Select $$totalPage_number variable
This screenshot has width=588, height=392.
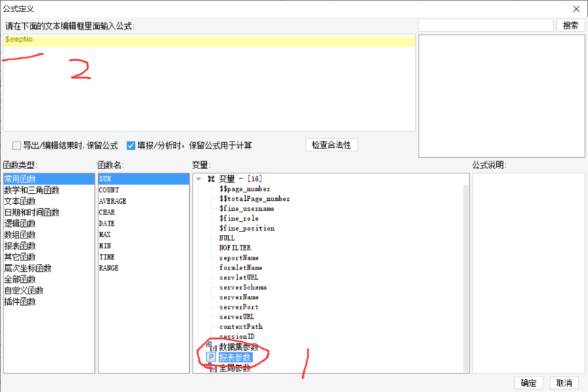[x=254, y=199]
